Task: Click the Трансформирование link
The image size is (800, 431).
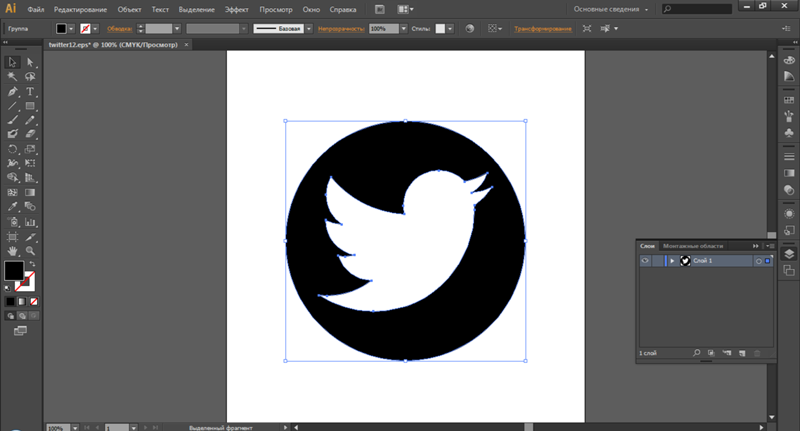Action: [543, 29]
